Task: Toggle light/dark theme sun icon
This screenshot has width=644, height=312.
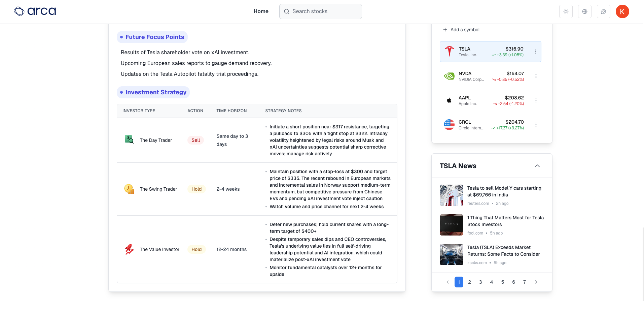Action: click(x=566, y=11)
